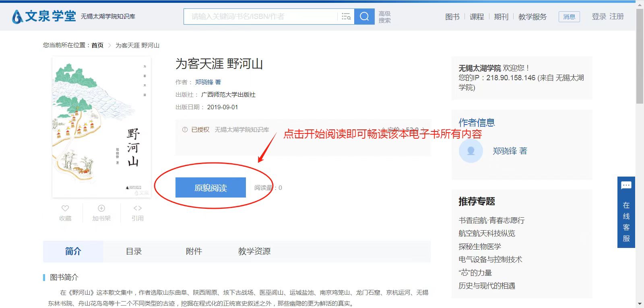Click the book cover thumbnail
644x308 pixels.
point(101,127)
